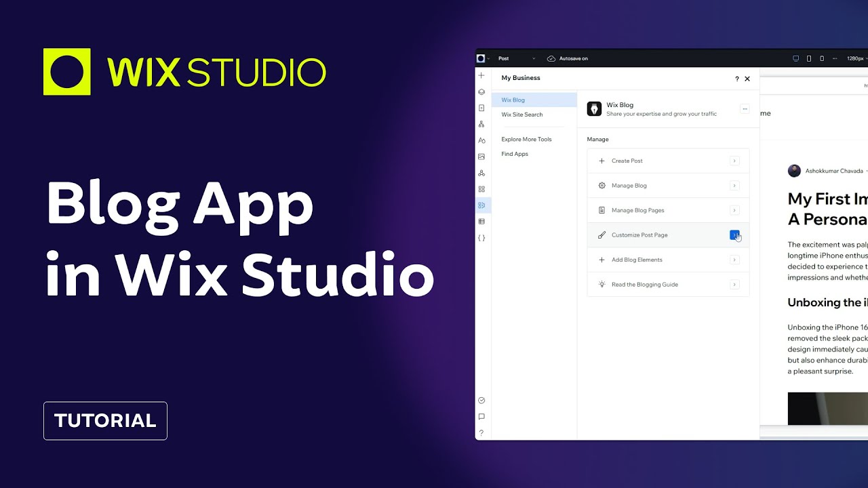The width and height of the screenshot is (868, 488).
Task: Expand the Create Post chevron arrow
Action: click(x=734, y=161)
